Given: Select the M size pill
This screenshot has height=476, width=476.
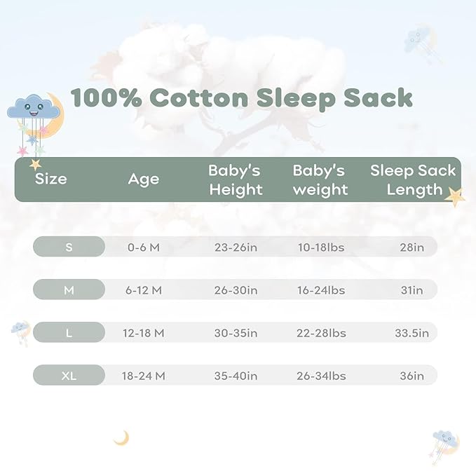Looking at the screenshot, I should pyautogui.click(x=69, y=290).
